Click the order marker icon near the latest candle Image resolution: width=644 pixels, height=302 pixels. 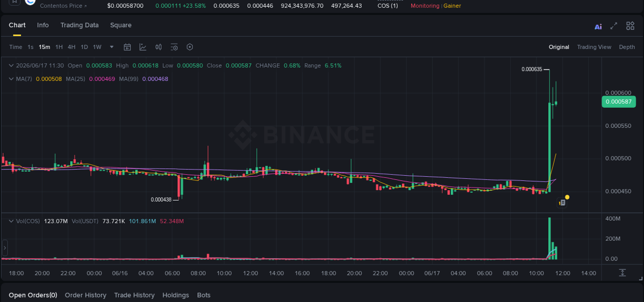[x=563, y=203]
